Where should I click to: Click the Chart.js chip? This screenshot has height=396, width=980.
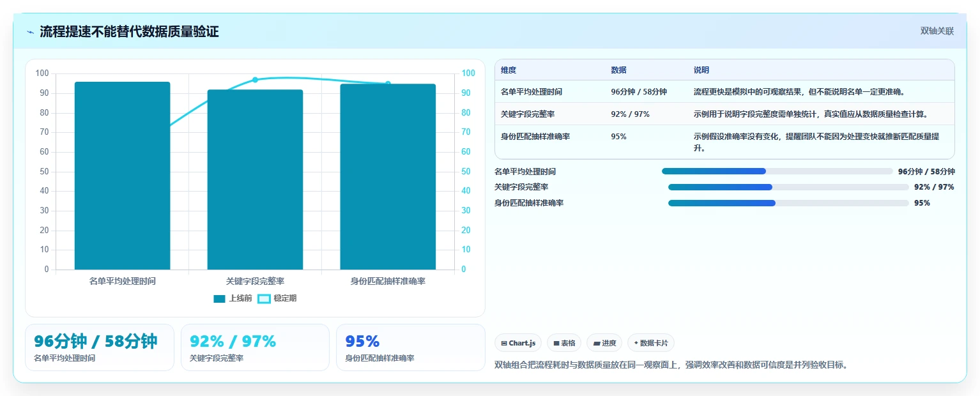[518, 343]
